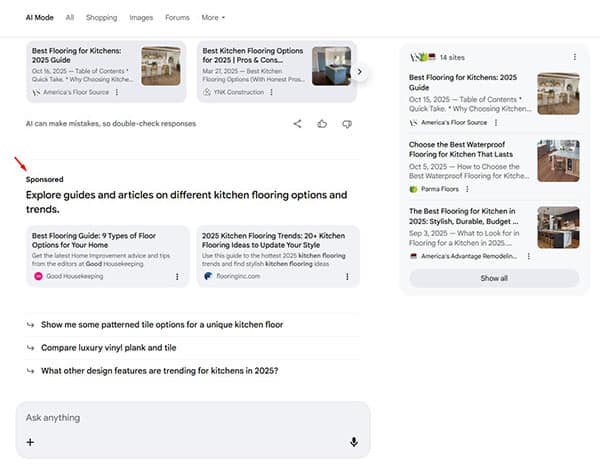
Task: Click blue island thumbnail on YNK Construction card
Action: [x=331, y=66]
